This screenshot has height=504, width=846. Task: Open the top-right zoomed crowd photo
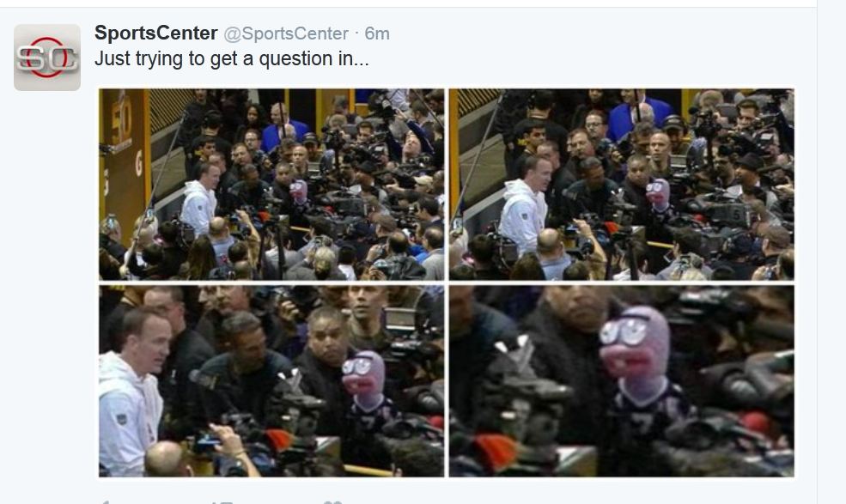tap(622, 184)
